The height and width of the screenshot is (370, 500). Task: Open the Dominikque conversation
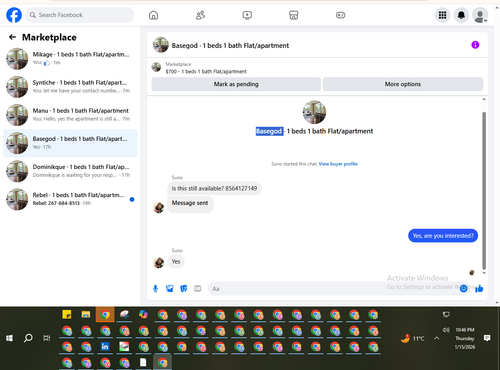point(70,171)
